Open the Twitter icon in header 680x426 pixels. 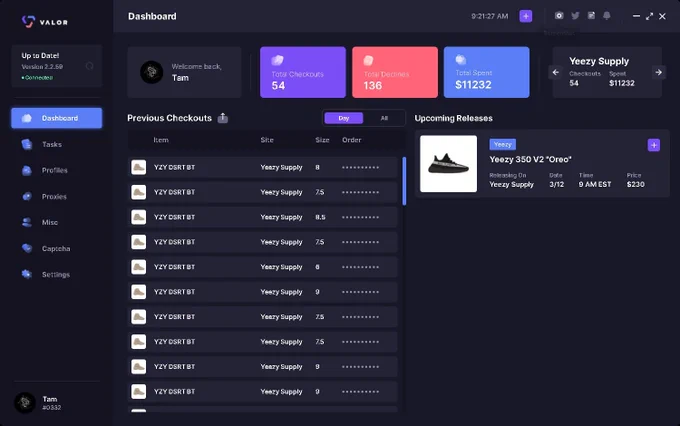[x=575, y=16]
